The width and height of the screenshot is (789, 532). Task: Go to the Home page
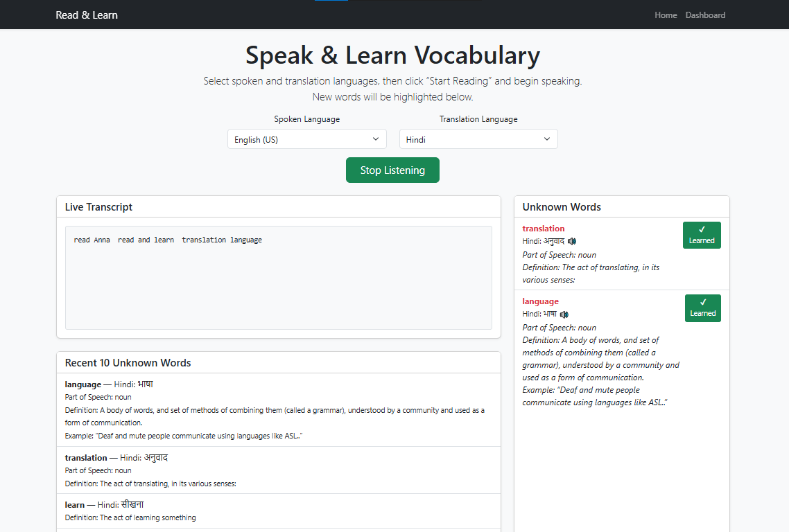[x=666, y=15]
